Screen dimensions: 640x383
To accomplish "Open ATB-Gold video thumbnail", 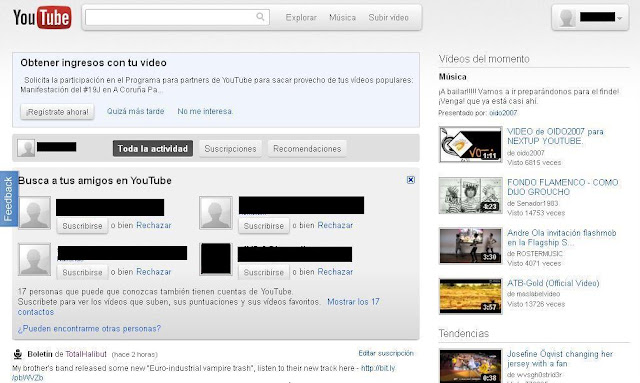I will (x=470, y=296).
